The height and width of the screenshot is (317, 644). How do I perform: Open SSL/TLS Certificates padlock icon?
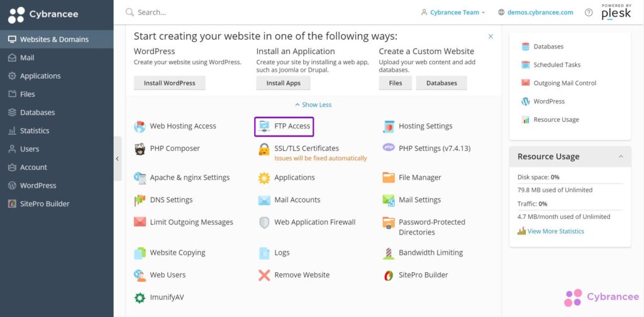264,148
